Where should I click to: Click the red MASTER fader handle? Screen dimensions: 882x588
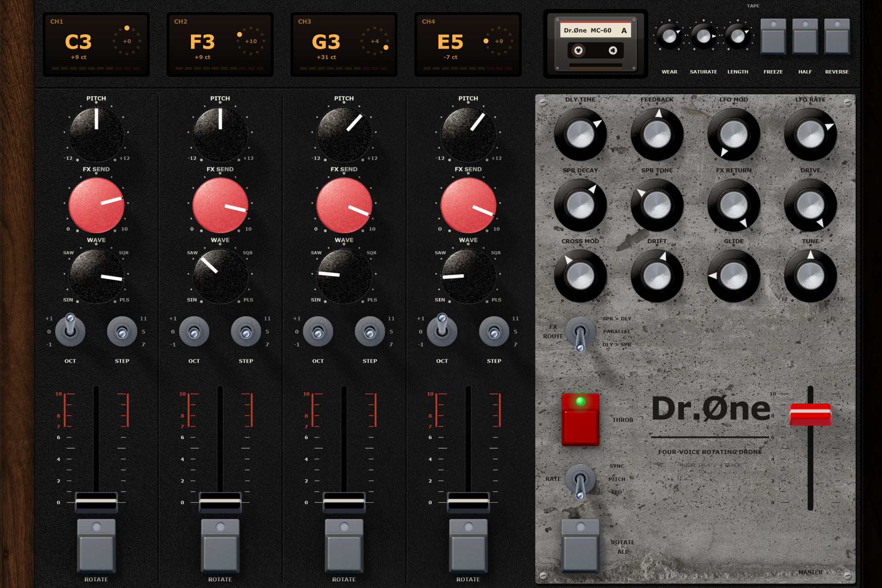click(811, 414)
